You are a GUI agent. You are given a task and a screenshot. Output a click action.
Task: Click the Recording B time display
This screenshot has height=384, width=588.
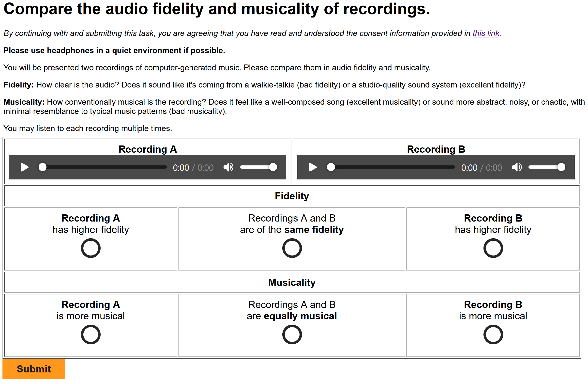(x=469, y=168)
